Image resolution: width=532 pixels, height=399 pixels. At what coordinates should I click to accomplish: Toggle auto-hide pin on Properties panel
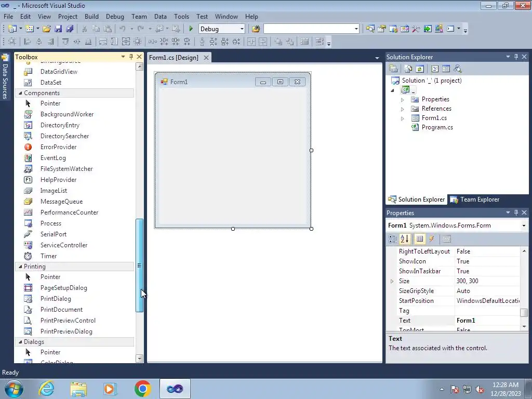tap(516, 212)
